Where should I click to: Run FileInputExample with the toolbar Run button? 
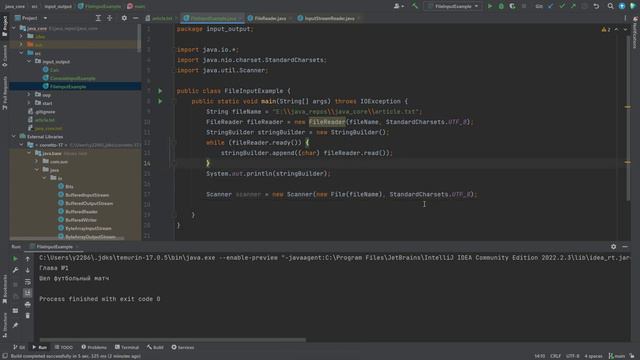pos(490,6)
